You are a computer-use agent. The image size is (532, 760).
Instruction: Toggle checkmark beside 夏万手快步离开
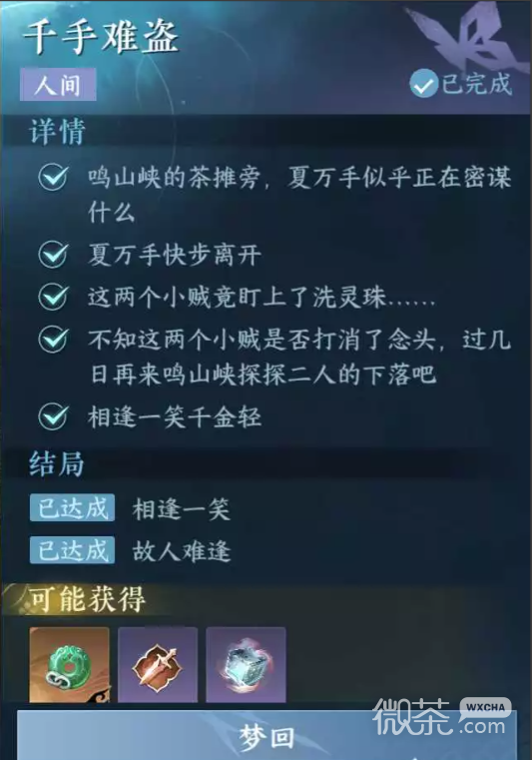point(53,254)
